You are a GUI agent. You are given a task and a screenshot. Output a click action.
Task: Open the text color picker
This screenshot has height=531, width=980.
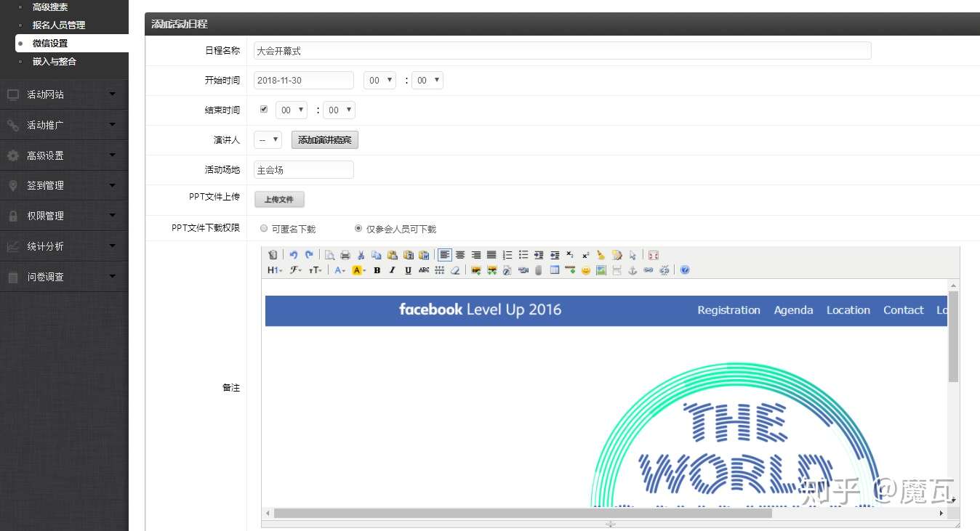(340, 270)
